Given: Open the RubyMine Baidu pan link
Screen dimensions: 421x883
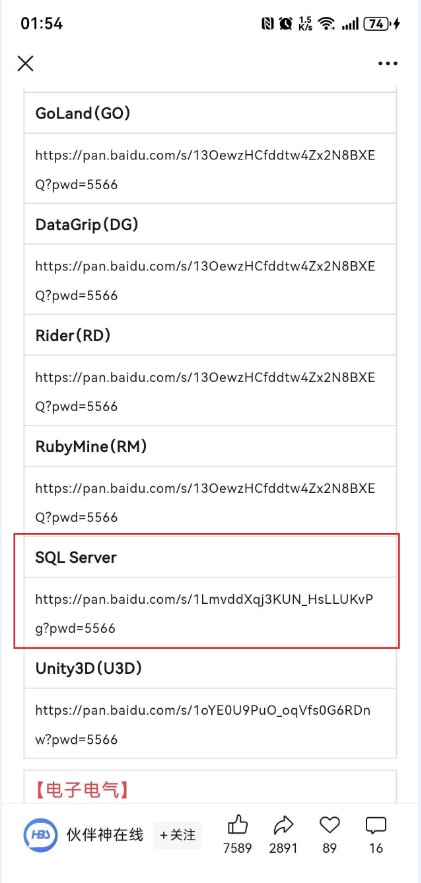Looking at the screenshot, I should 205,502.
